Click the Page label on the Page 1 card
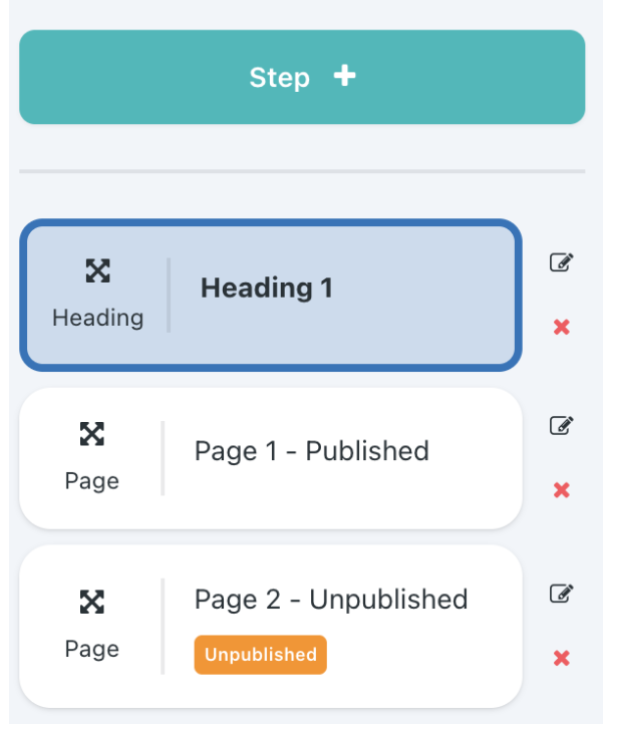Screen dimensions: 620x738 [92, 481]
